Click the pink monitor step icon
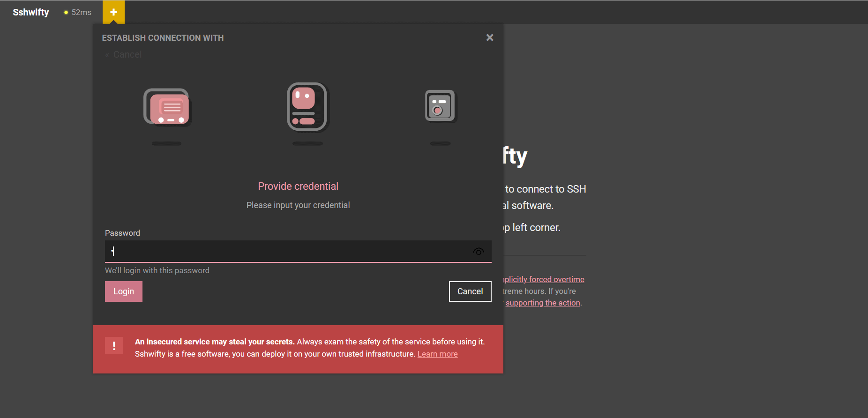The image size is (868, 418). tap(167, 107)
